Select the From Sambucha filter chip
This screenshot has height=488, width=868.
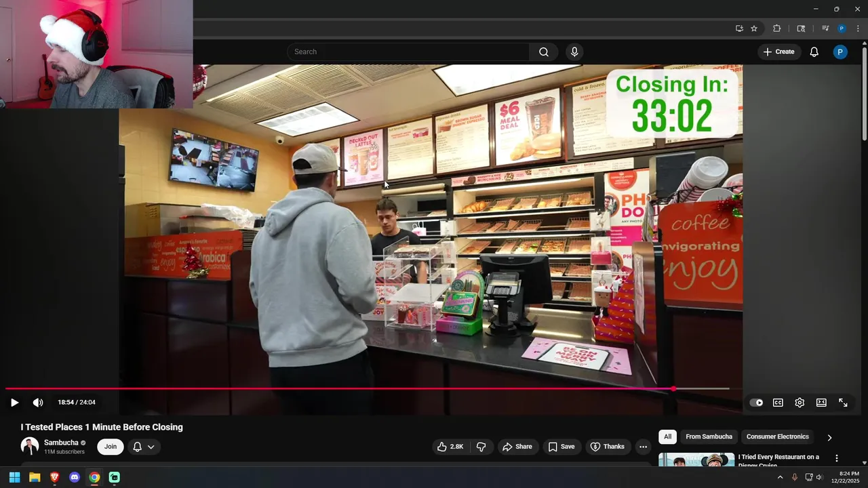point(709,437)
